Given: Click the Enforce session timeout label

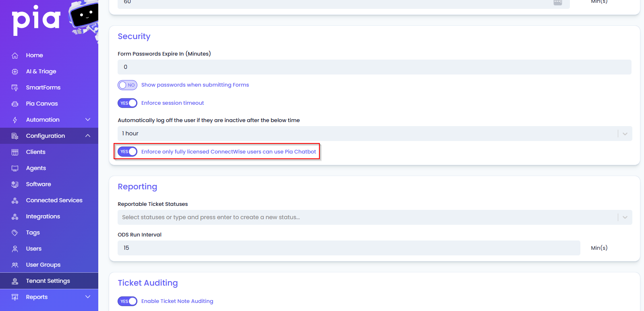Looking at the screenshot, I should 172,103.
